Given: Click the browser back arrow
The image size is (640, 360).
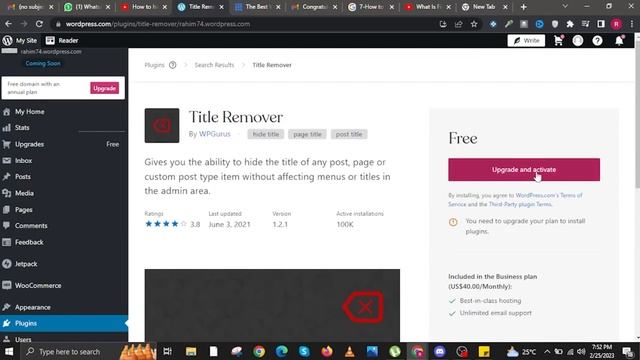Looking at the screenshot, I should click(9, 24).
